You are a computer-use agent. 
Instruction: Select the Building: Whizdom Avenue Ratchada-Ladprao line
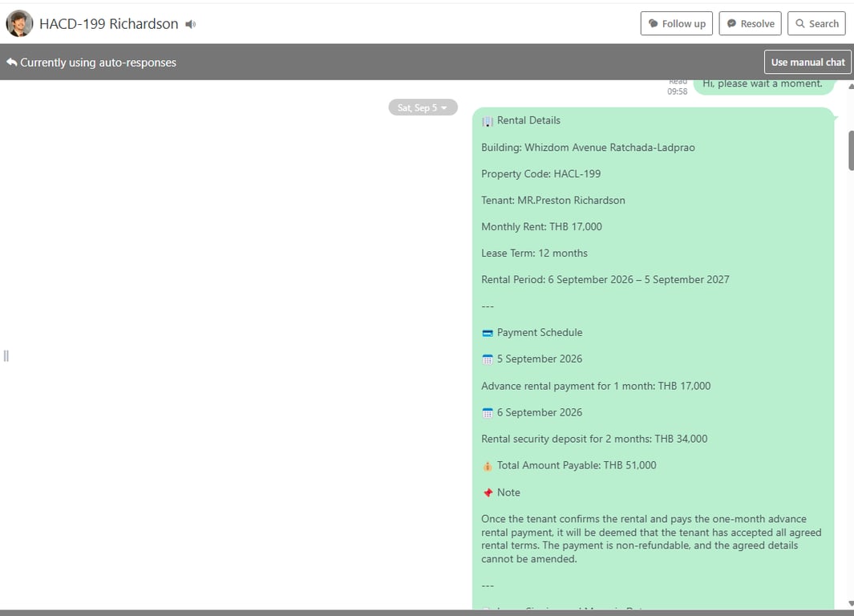[x=588, y=147]
